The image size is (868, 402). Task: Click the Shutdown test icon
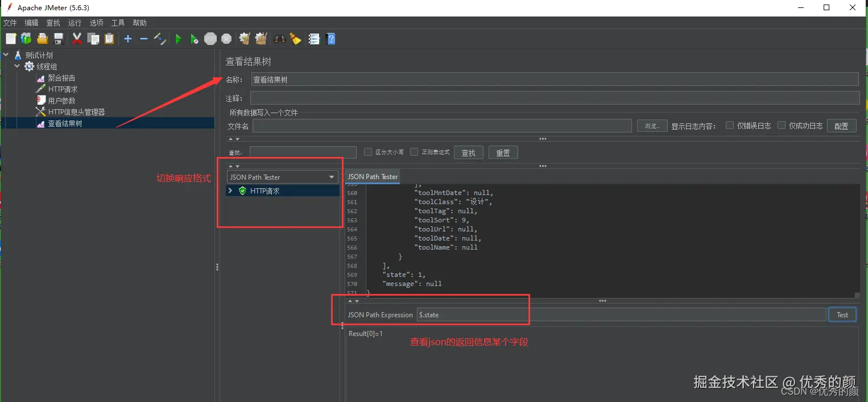(x=226, y=39)
